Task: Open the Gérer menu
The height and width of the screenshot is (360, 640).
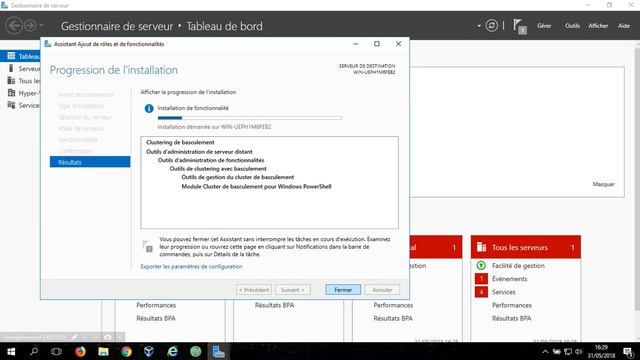Action: 544,26
